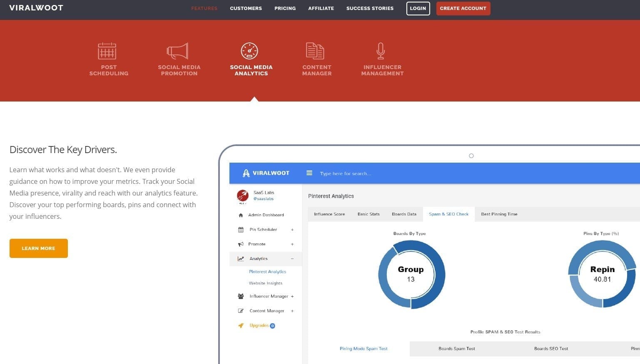
Task: Open the Social Media Analytics gauge icon
Action: click(249, 51)
